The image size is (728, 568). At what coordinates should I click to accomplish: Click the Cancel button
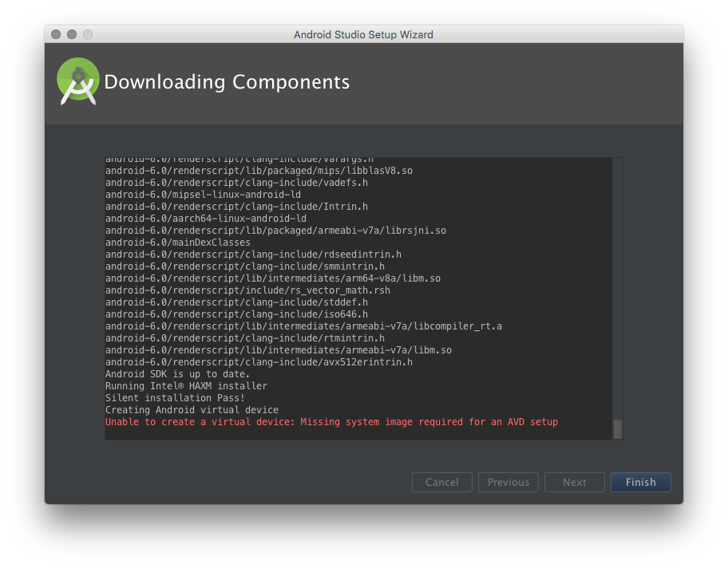[x=441, y=482]
